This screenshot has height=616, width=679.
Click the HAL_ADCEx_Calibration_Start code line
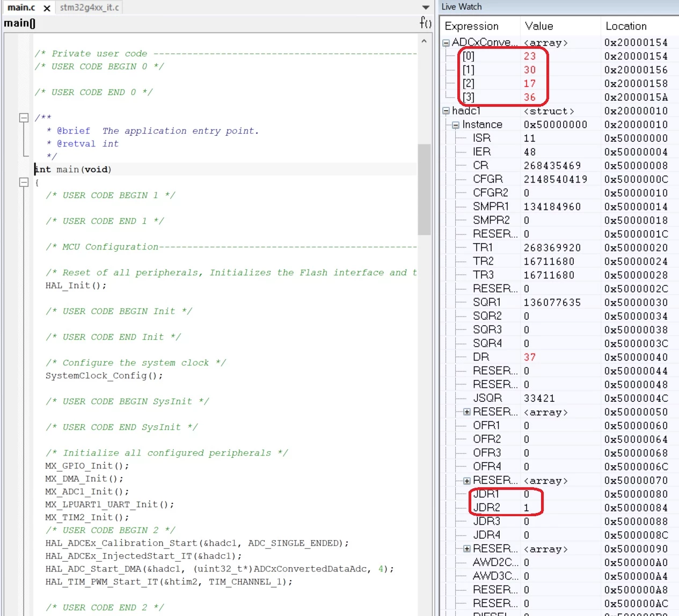click(197, 543)
